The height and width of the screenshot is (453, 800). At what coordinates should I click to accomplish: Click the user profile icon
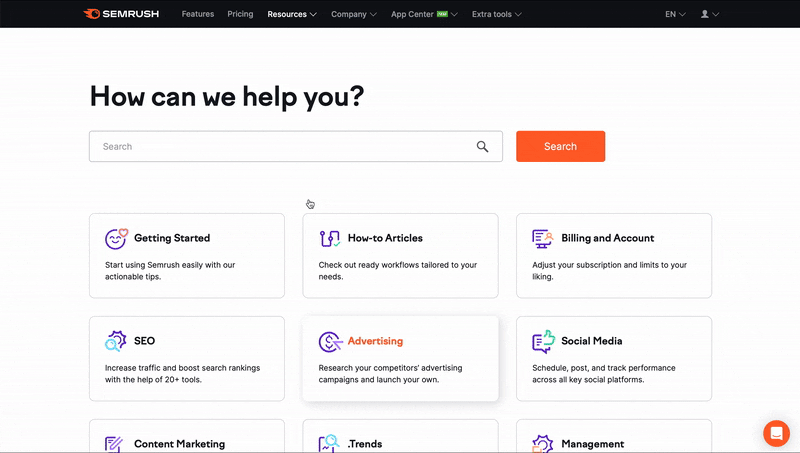pyautogui.click(x=705, y=14)
